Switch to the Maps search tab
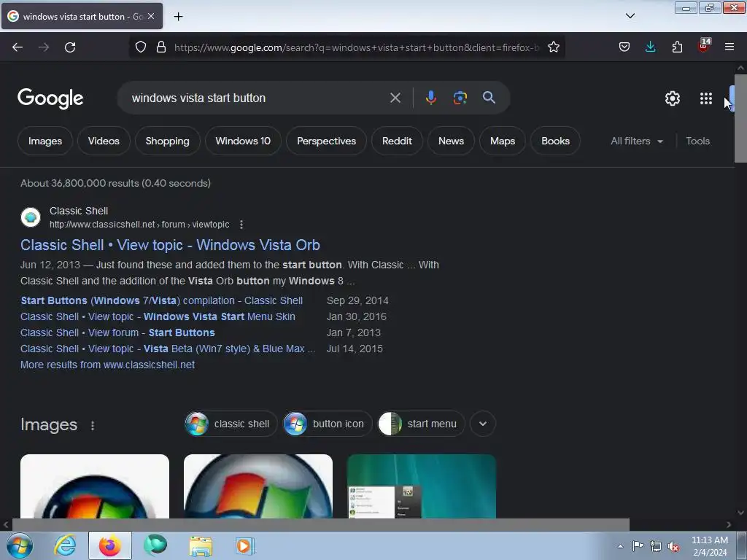The height and width of the screenshot is (560, 747). click(x=503, y=141)
